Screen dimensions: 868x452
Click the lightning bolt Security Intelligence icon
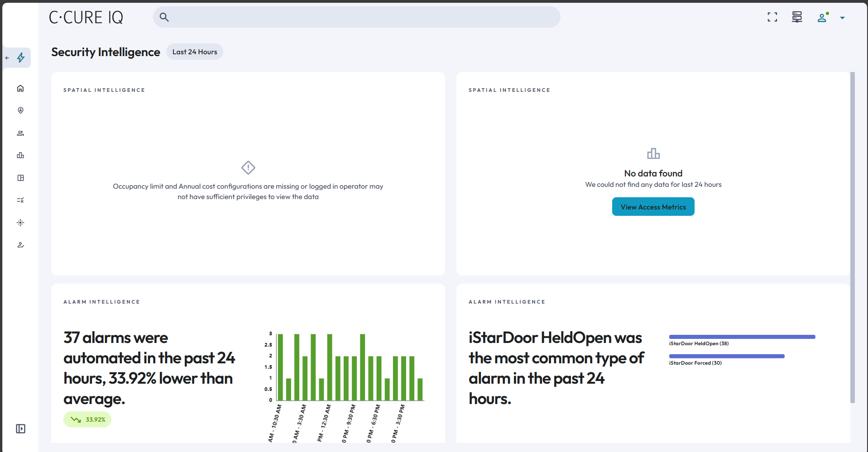pyautogui.click(x=21, y=57)
